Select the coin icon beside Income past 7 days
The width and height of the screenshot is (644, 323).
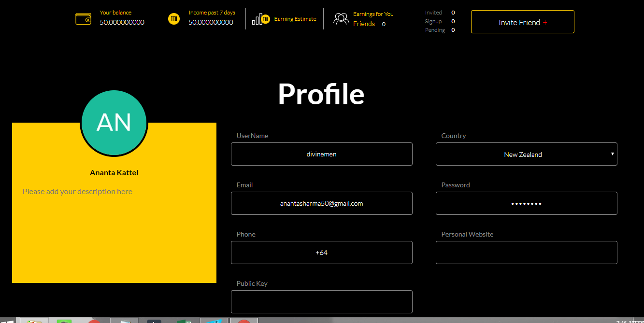[x=174, y=19]
